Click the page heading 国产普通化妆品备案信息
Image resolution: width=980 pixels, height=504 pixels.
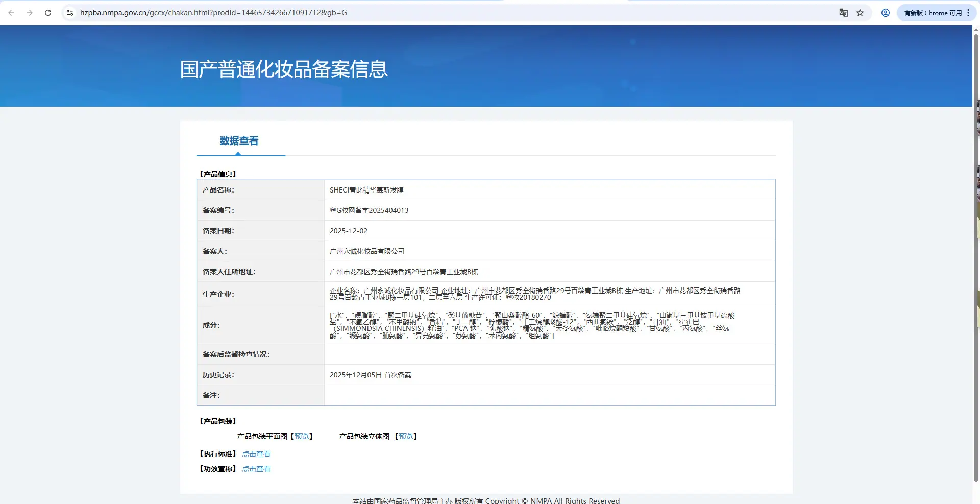point(284,69)
